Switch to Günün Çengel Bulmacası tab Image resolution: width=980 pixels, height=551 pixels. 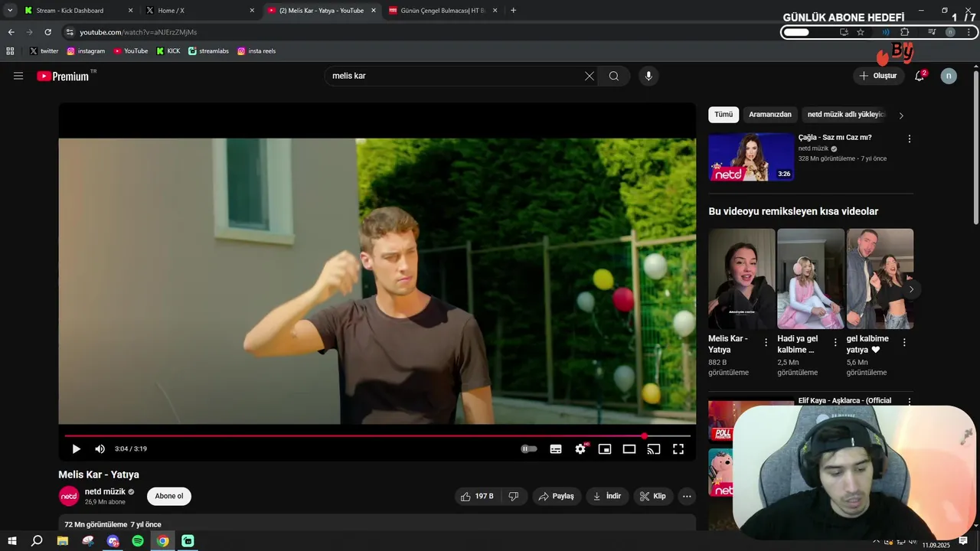tap(443, 11)
